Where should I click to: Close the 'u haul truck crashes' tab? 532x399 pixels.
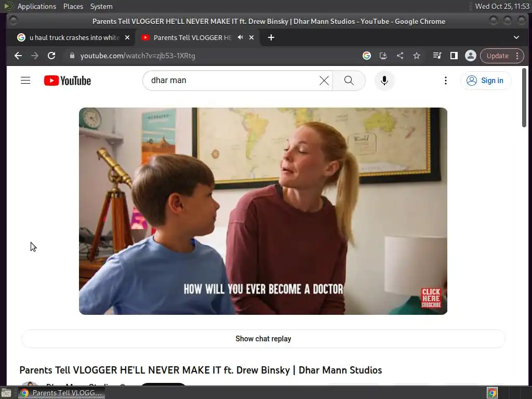tap(127, 37)
